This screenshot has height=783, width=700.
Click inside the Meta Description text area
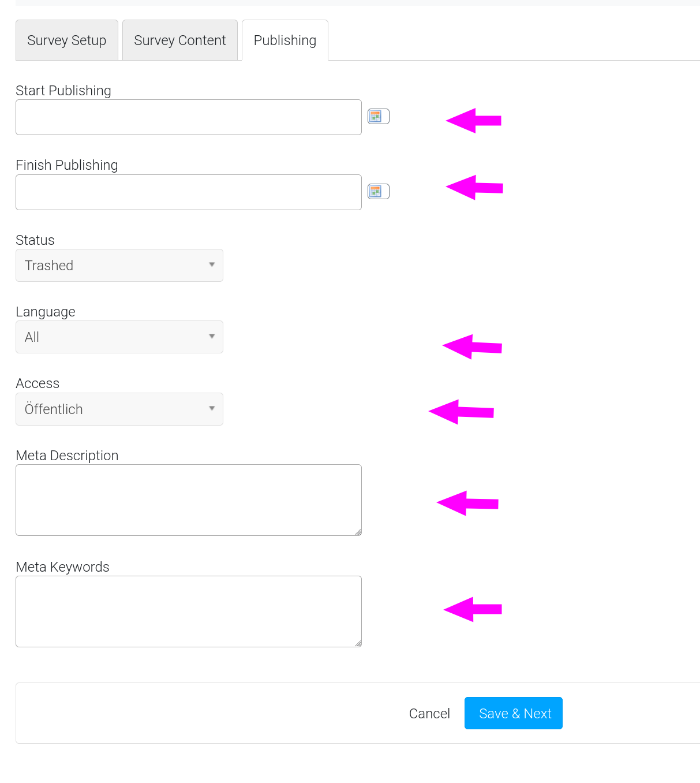[x=189, y=500]
